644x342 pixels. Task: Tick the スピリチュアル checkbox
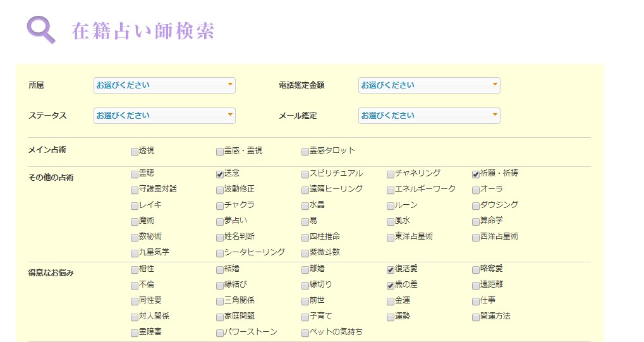coord(305,174)
